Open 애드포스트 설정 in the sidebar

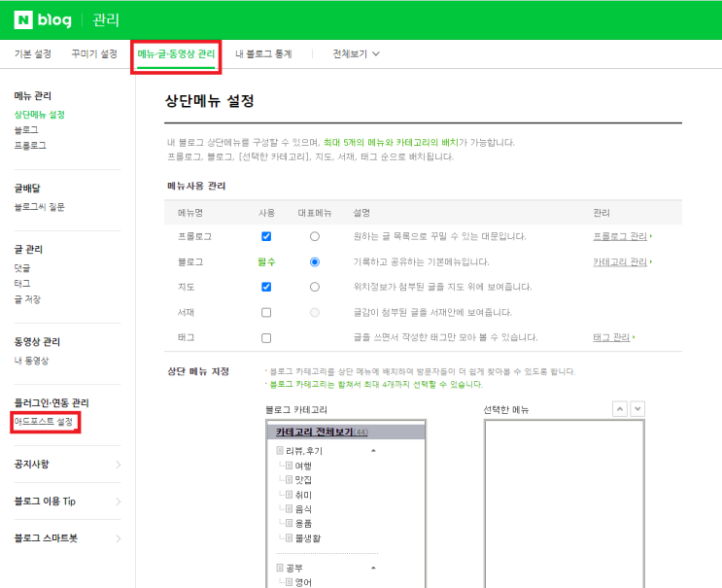44,422
